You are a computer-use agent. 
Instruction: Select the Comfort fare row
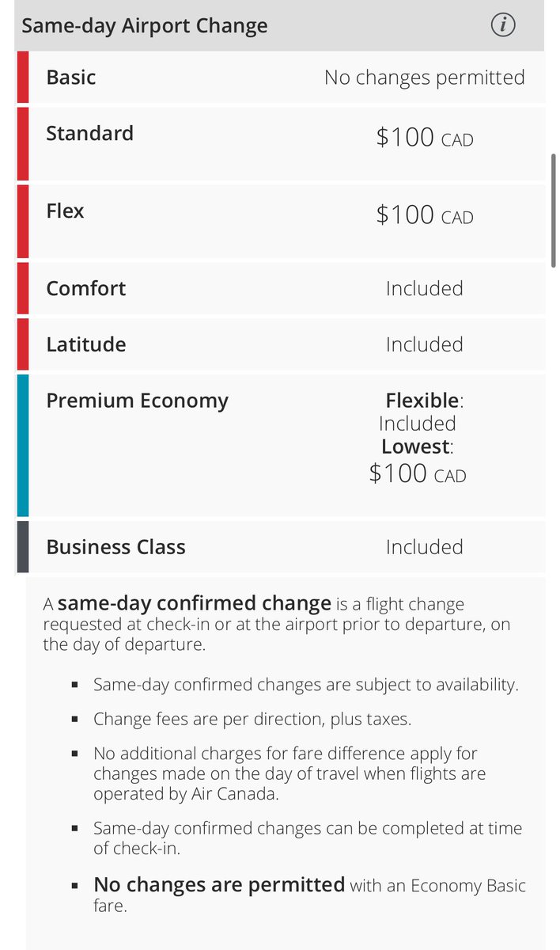[280, 288]
